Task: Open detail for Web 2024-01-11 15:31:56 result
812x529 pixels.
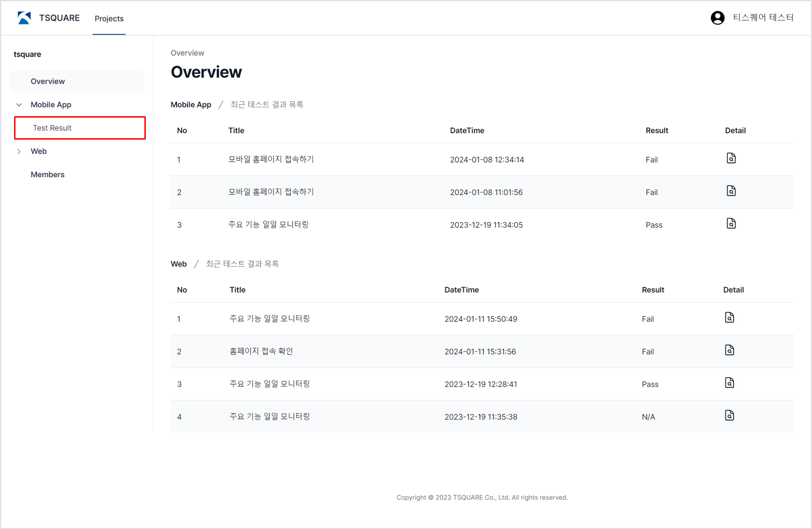Action: pyautogui.click(x=729, y=350)
